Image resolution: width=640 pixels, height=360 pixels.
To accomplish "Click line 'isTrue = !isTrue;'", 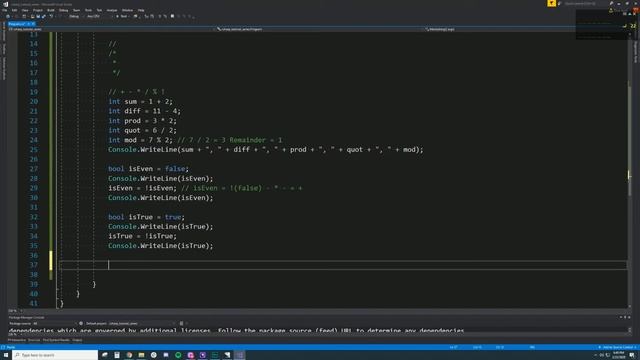I will tap(142, 236).
